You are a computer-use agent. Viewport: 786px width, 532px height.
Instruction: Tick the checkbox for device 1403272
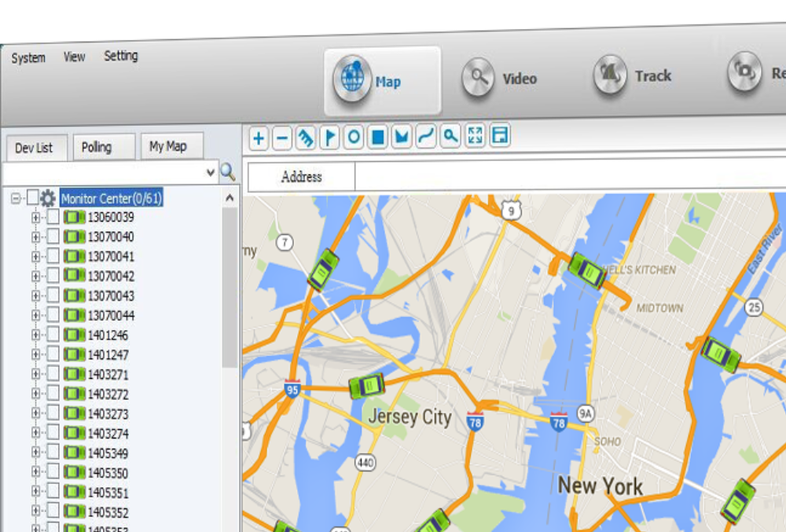point(53,394)
